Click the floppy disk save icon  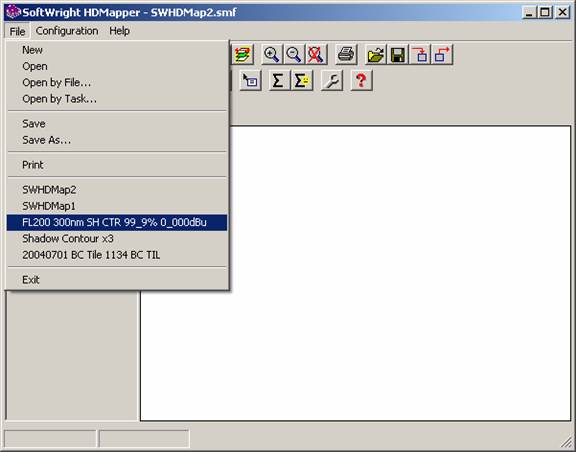click(398, 55)
